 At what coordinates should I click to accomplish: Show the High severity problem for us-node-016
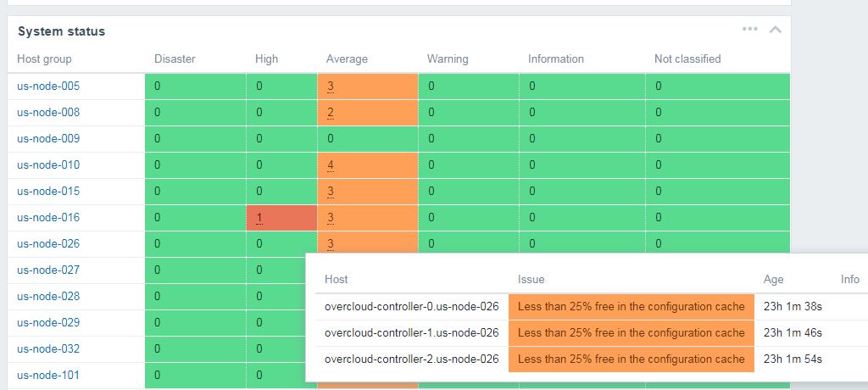tap(259, 218)
